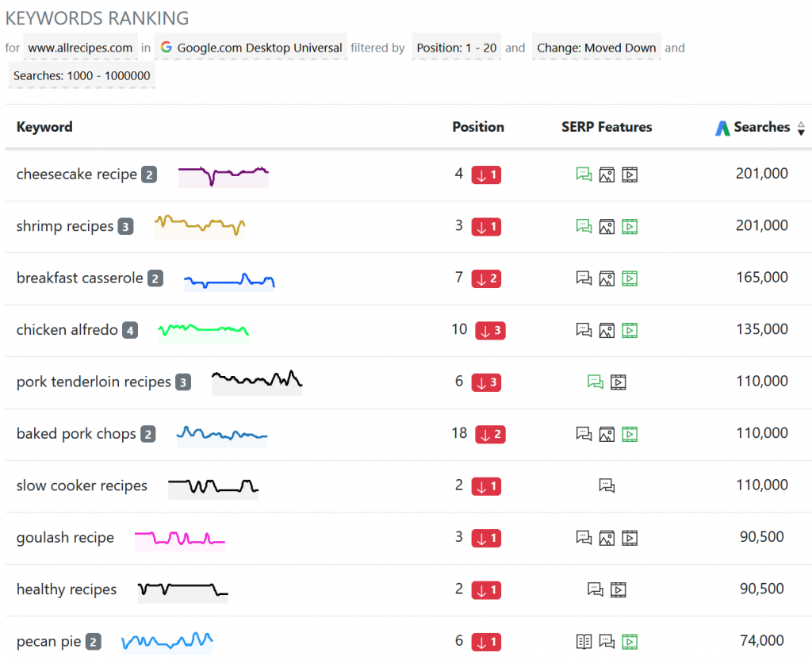This screenshot has width=812, height=664.
Task: Click answer box icon in slow cooker recipes row
Action: [607, 486]
